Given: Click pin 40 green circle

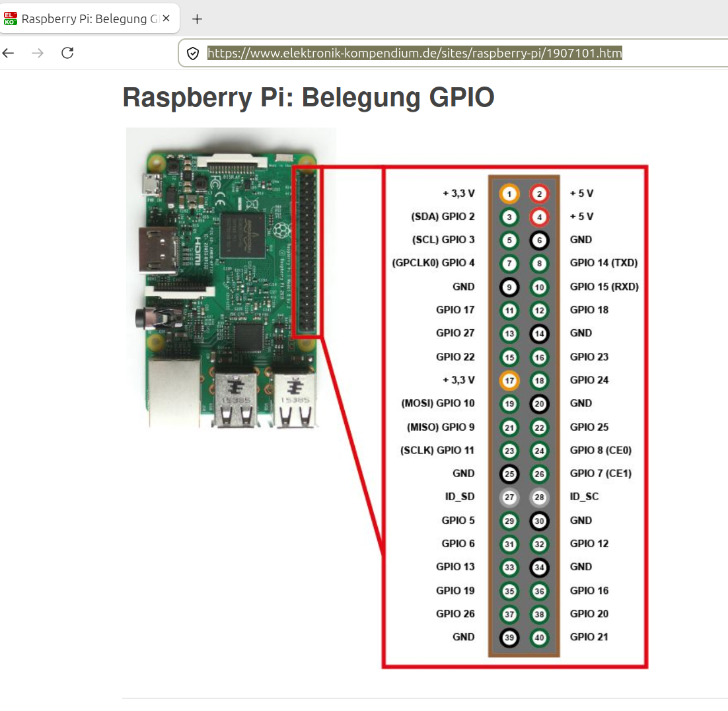Looking at the screenshot, I should click(539, 637).
